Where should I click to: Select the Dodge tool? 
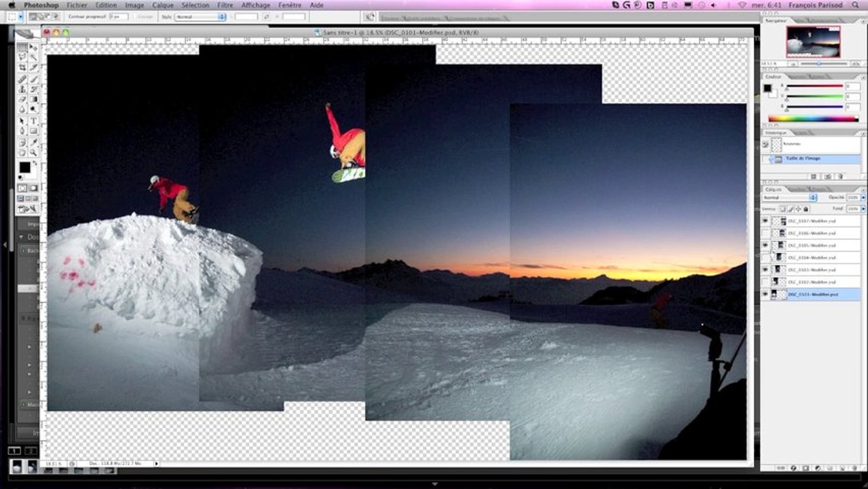(34, 109)
